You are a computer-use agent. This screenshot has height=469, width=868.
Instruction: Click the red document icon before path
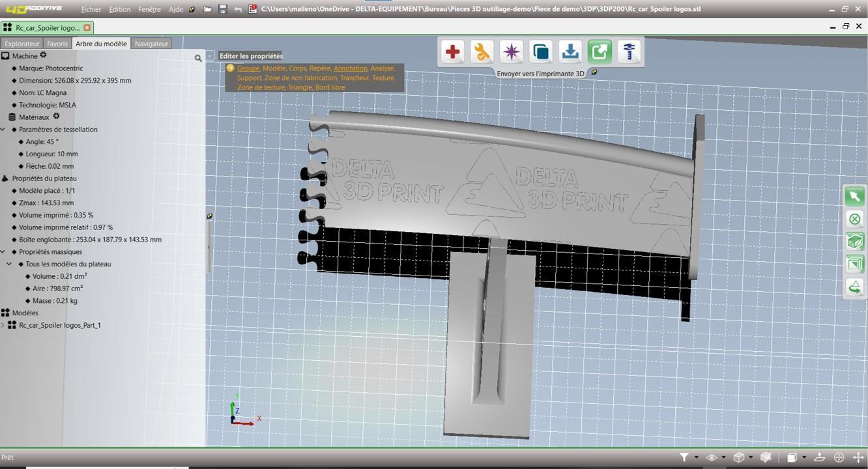[x=253, y=9]
